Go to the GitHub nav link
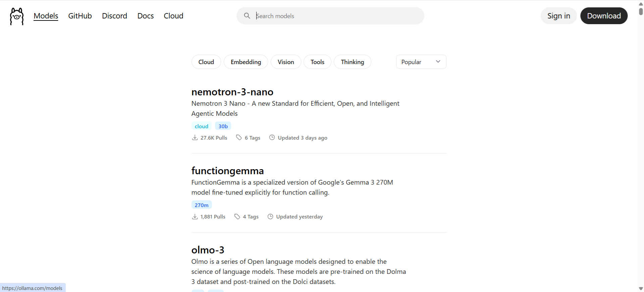Viewport: 644px width, 292px height. click(x=80, y=16)
